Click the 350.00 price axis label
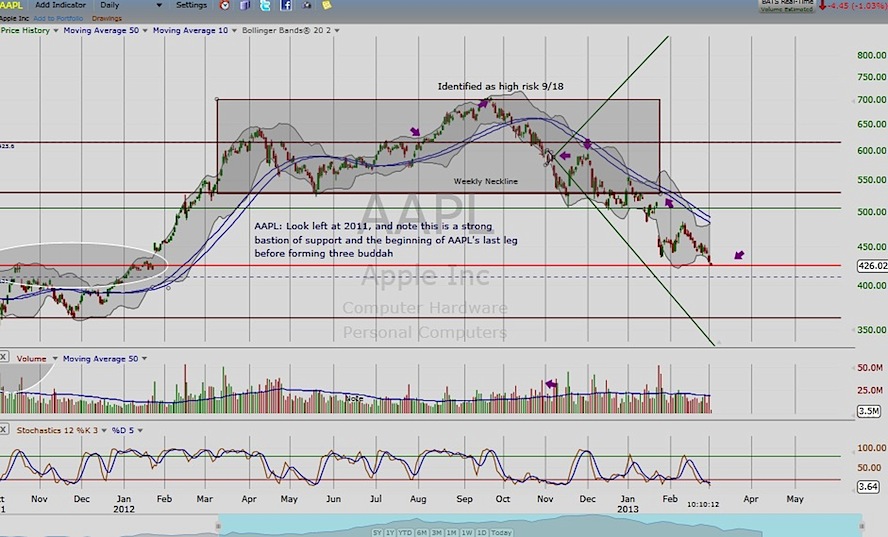Image resolution: width=888 pixels, height=537 pixels. click(x=872, y=330)
